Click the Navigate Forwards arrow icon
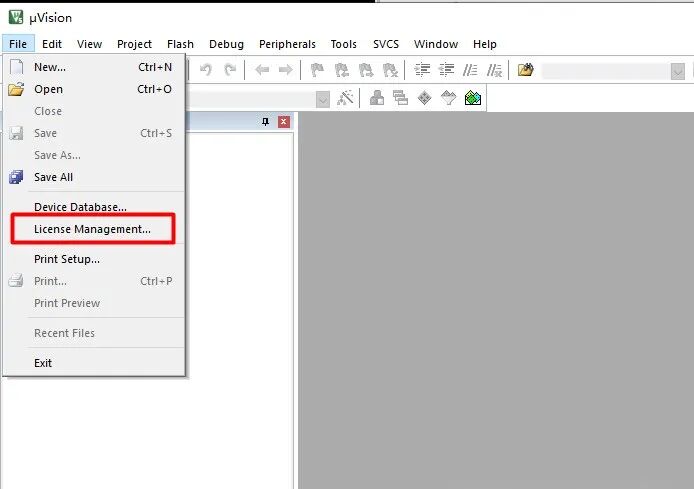The image size is (694, 489). pyautogui.click(x=285, y=69)
